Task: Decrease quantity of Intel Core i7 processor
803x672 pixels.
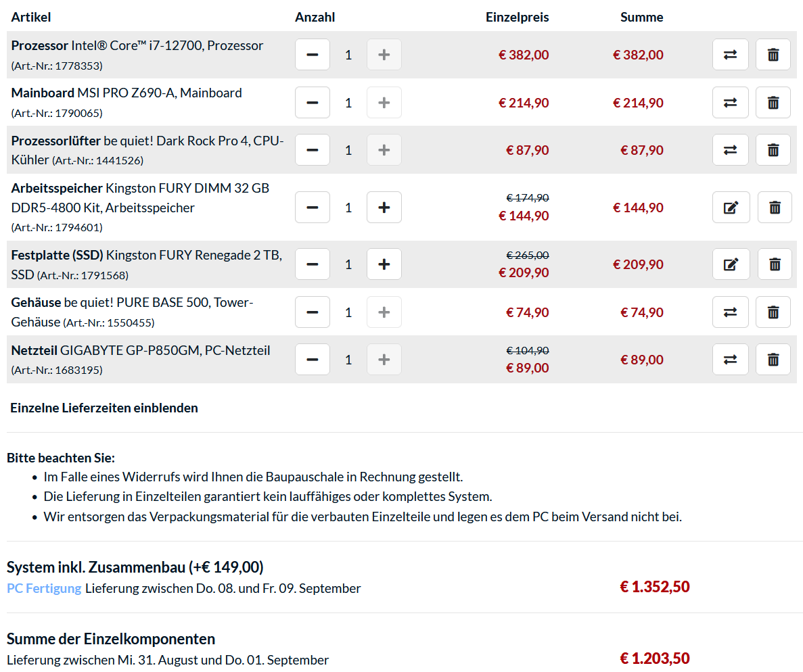Action: click(313, 55)
